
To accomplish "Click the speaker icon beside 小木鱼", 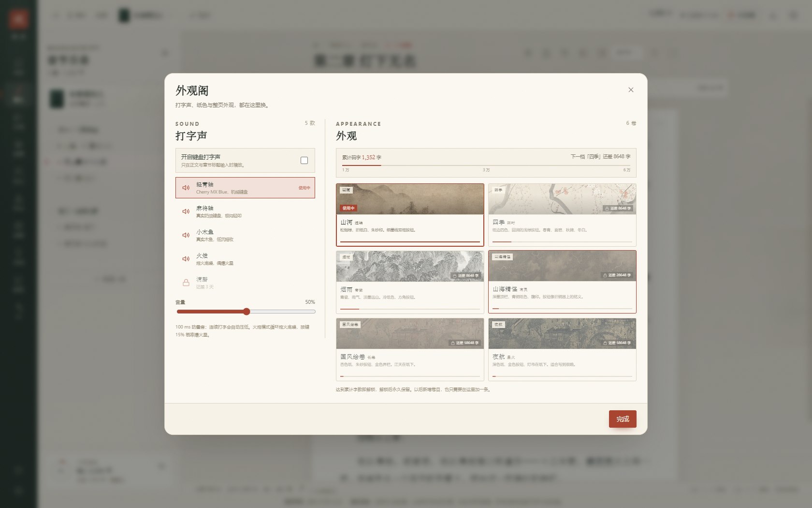I will click(186, 235).
